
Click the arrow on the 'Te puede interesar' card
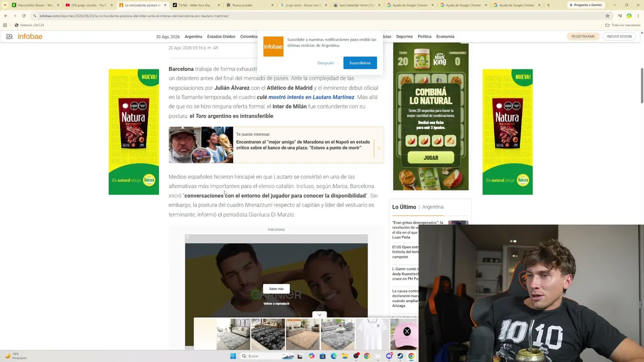pos(379,148)
